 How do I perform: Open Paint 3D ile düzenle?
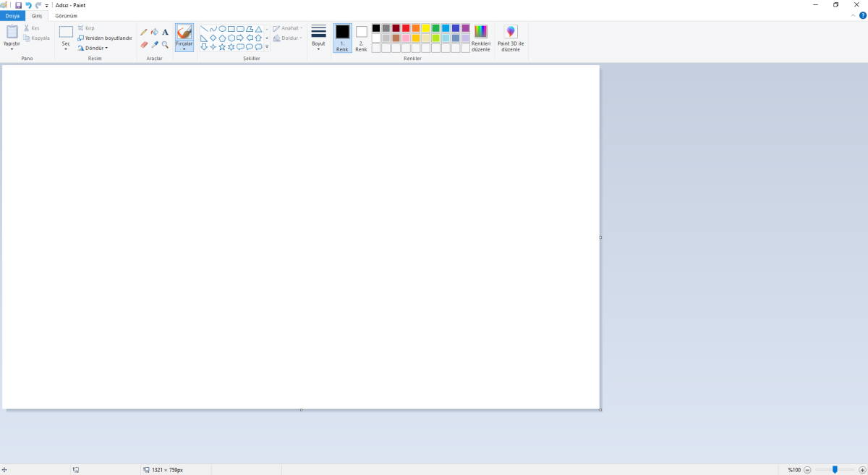click(x=511, y=38)
